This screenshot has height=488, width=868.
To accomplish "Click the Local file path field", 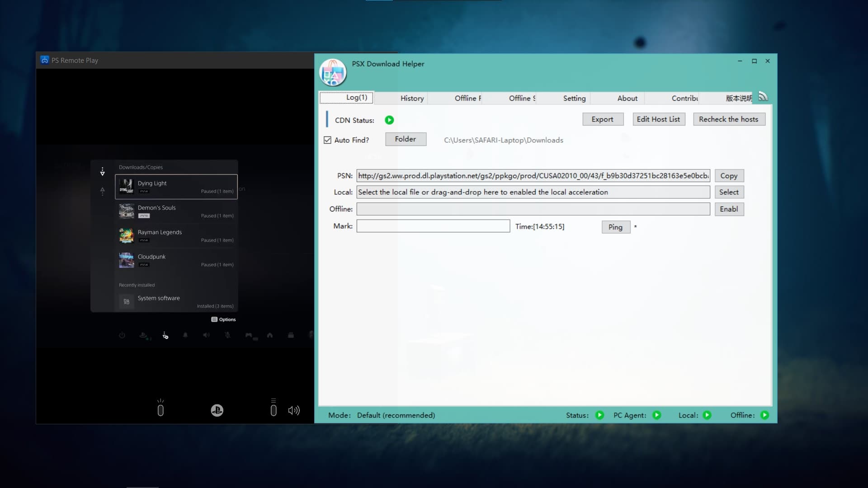I will pos(533,192).
